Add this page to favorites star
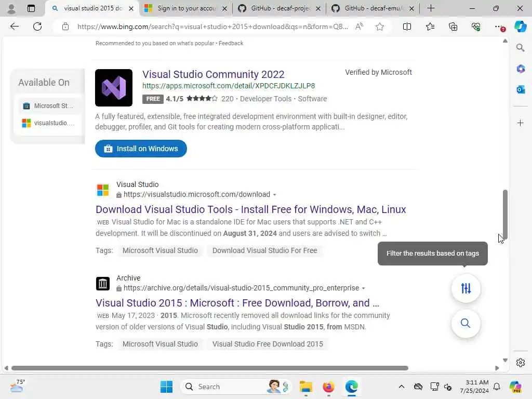 (380, 26)
